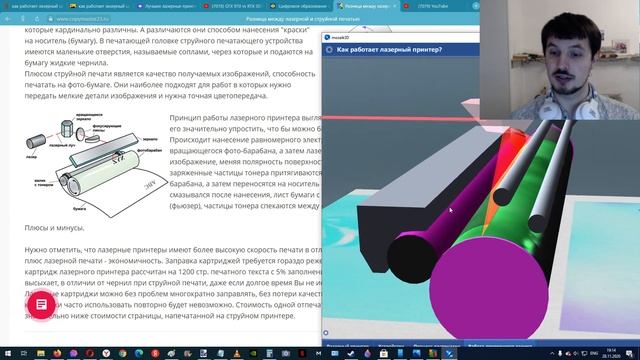Click the laser printer diagram image
This screenshot has height=360, width=640.
[x=96, y=165]
